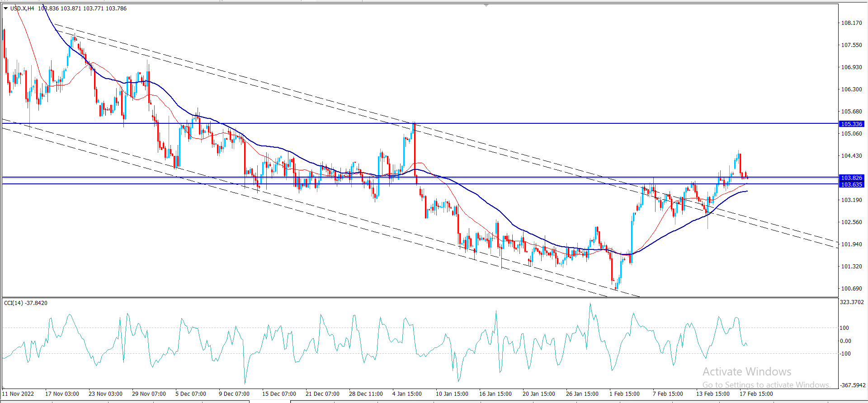Open the dropdown arrow beside USD.X,H4

6,9
